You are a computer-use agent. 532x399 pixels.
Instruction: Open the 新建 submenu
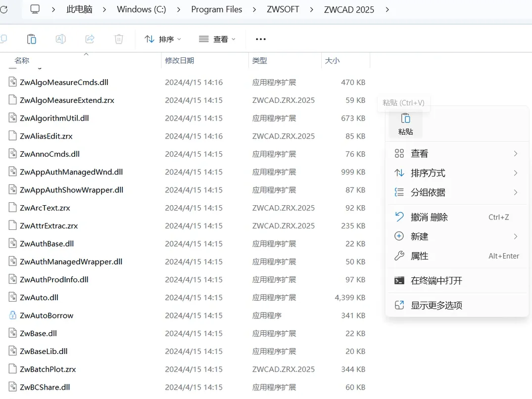coord(457,236)
